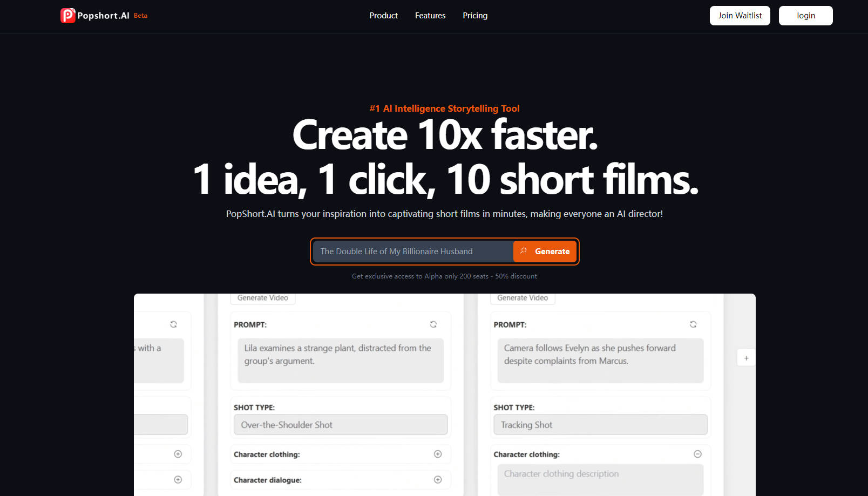Select Product in the navigation bar
Viewport: 868px width, 496px height.
tap(383, 16)
